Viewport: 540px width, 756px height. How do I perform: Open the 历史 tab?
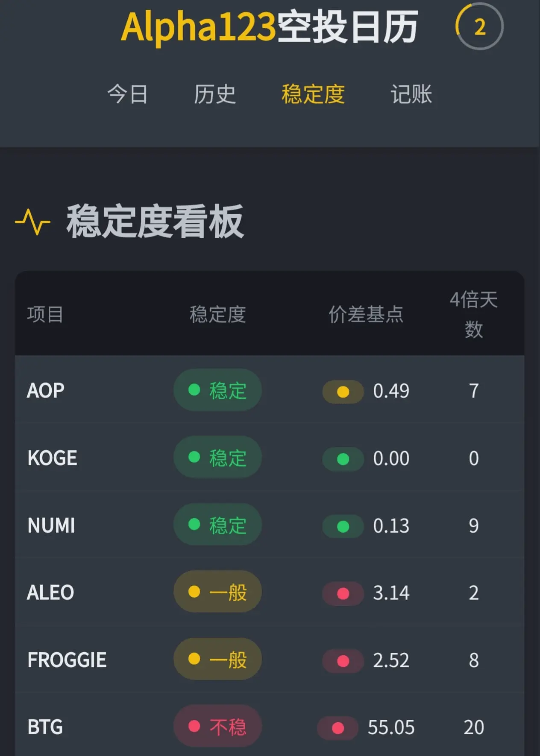tap(214, 94)
